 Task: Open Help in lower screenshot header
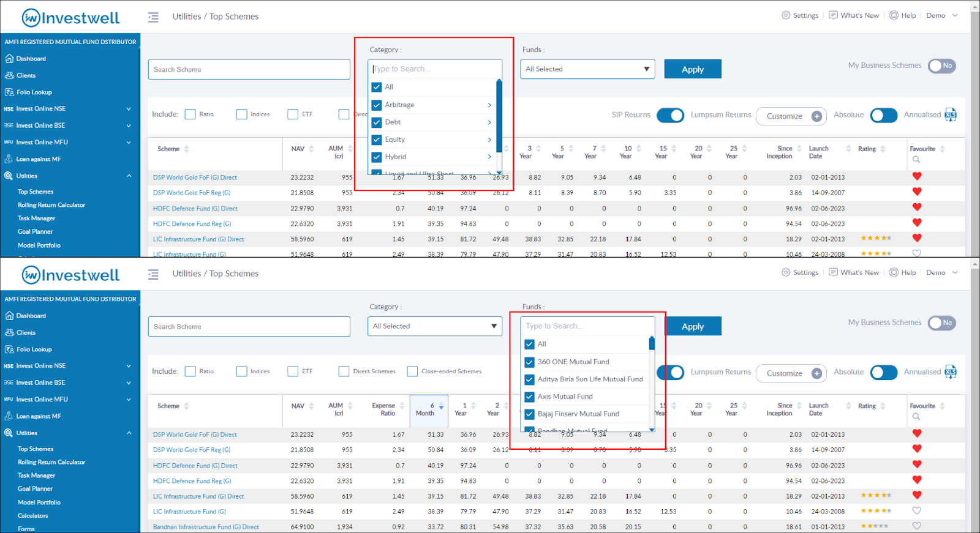(x=903, y=272)
